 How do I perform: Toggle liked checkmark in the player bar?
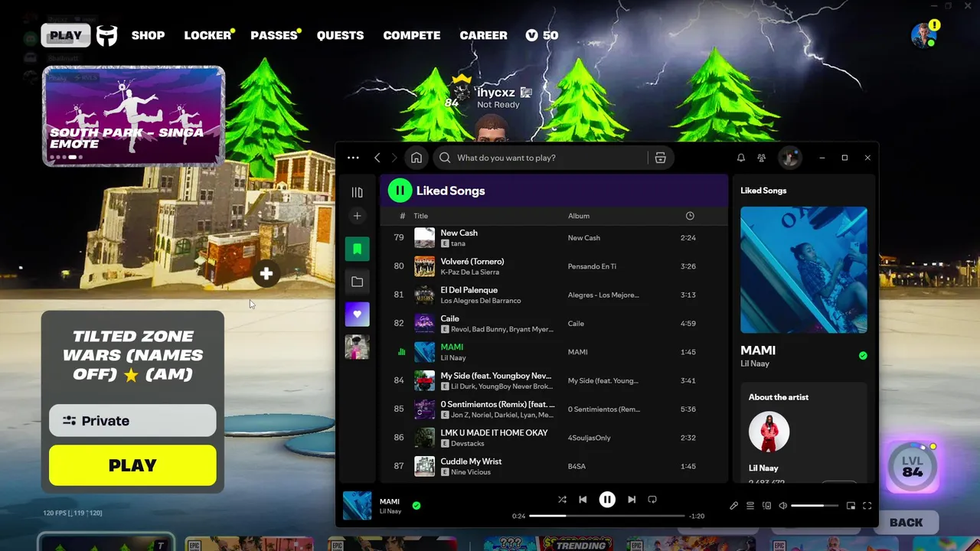[x=416, y=505]
